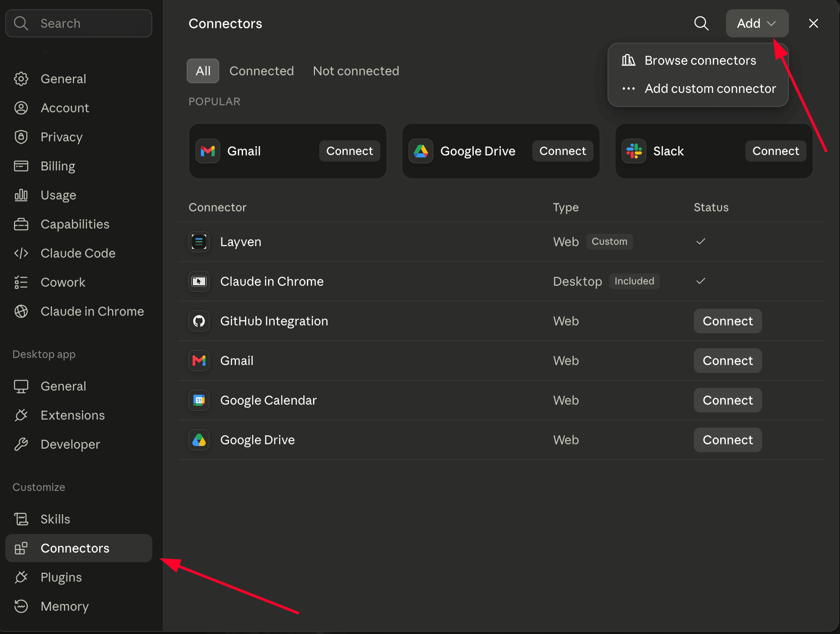Click the Included badge on Claude in Chrome row
Image resolution: width=840 pixels, height=634 pixels.
coord(634,281)
